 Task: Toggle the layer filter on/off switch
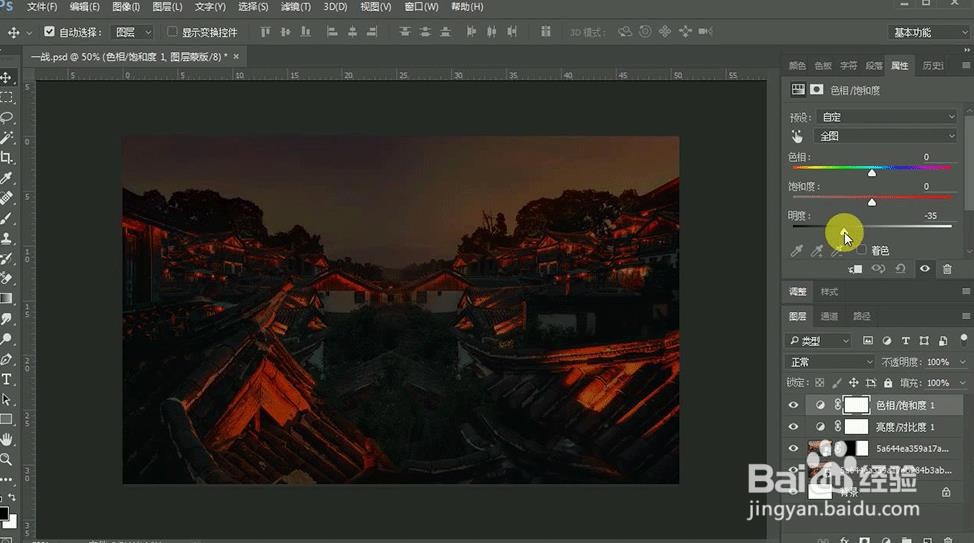click(963, 339)
